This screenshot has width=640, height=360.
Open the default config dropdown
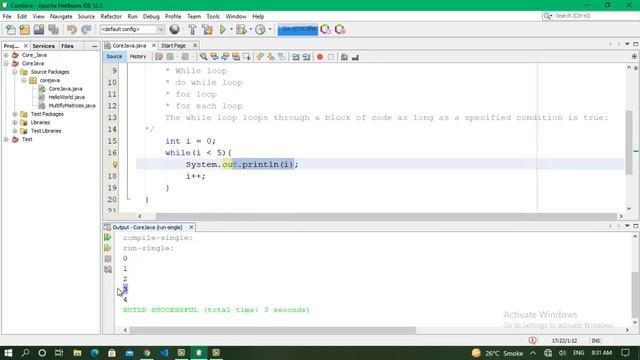coord(132,29)
